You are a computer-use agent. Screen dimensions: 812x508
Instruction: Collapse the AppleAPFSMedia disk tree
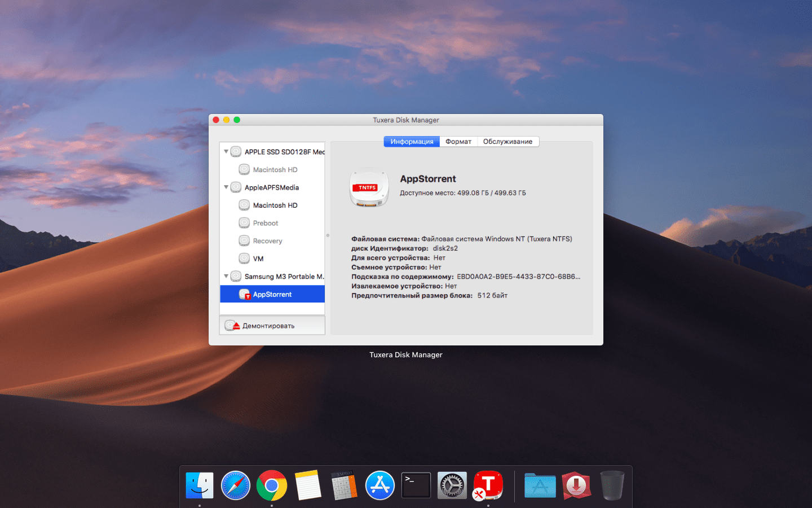click(226, 187)
